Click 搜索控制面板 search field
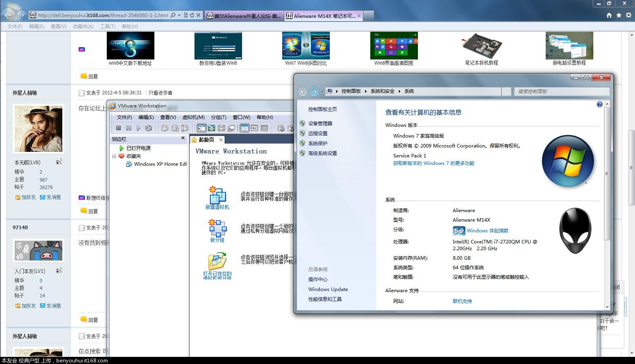Viewport: 635px width, 364px height. point(562,91)
